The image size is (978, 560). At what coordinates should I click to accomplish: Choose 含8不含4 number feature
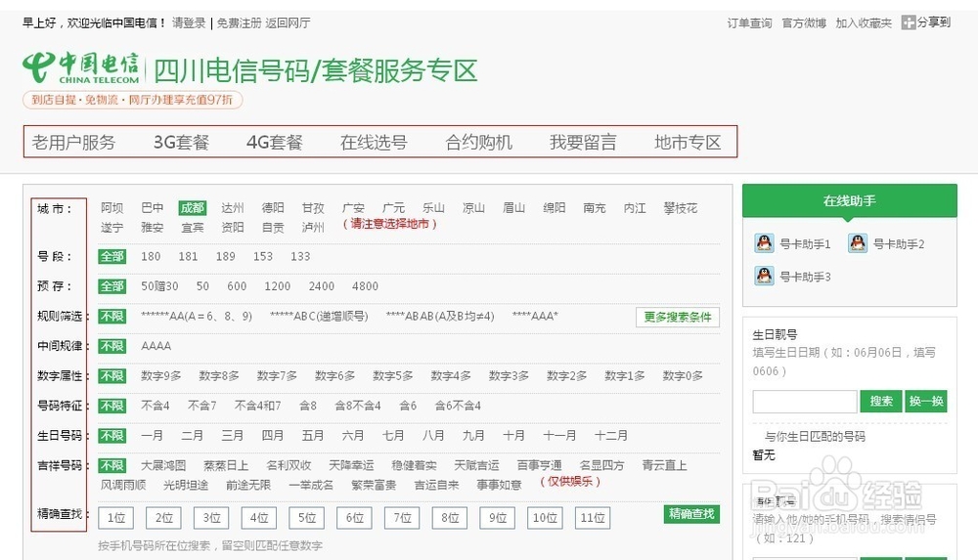tap(357, 406)
